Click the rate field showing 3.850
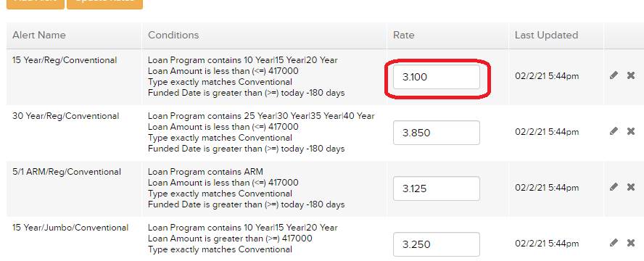The height and width of the screenshot is (261, 644). pos(436,133)
